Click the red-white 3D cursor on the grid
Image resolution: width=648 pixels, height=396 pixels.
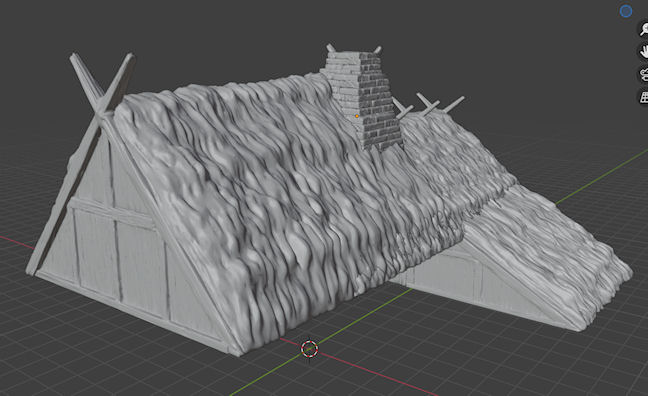click(x=310, y=348)
